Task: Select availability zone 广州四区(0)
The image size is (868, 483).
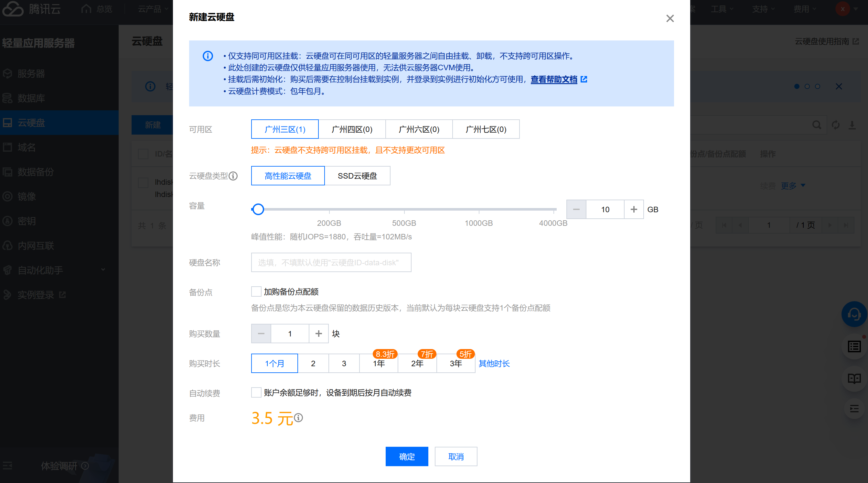Action: pos(352,129)
